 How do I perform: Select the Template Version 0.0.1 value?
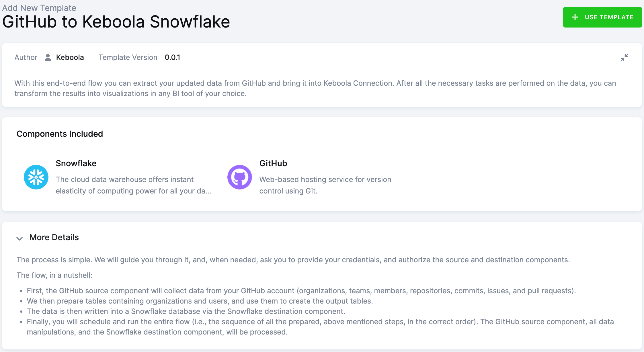coord(172,57)
